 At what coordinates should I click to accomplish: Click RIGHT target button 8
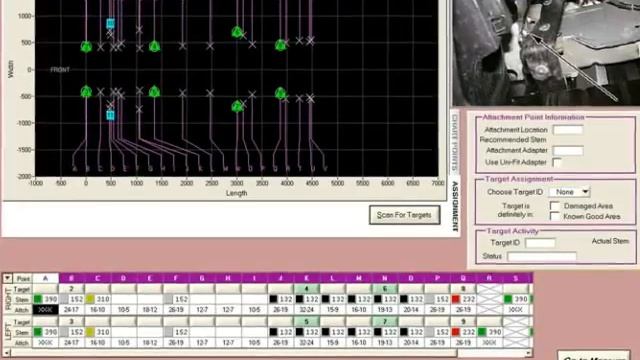pos(463,289)
